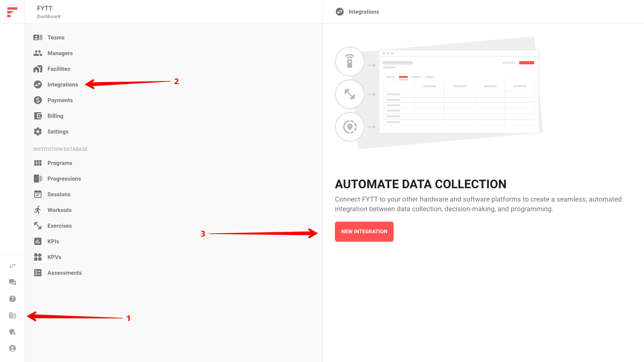Select the Integrations menu label

pyautogui.click(x=63, y=84)
